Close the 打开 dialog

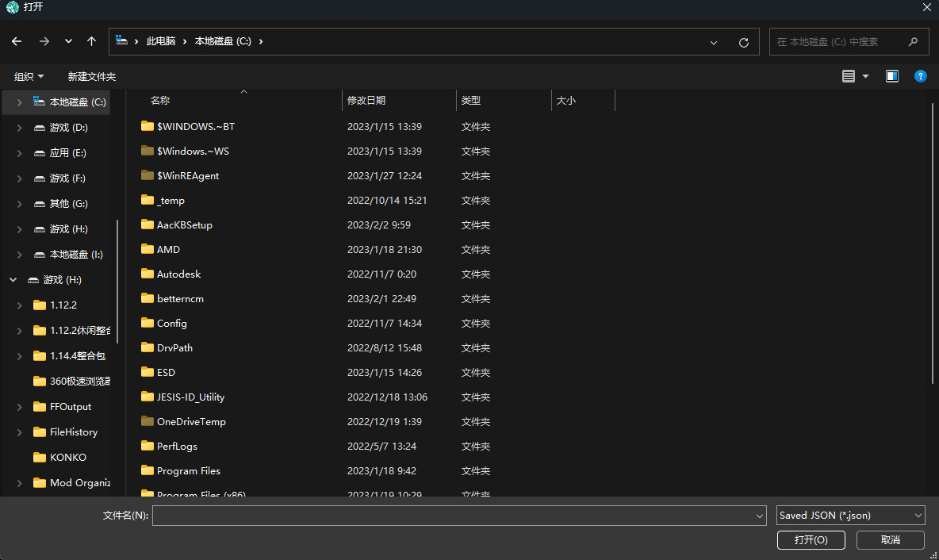pos(926,7)
